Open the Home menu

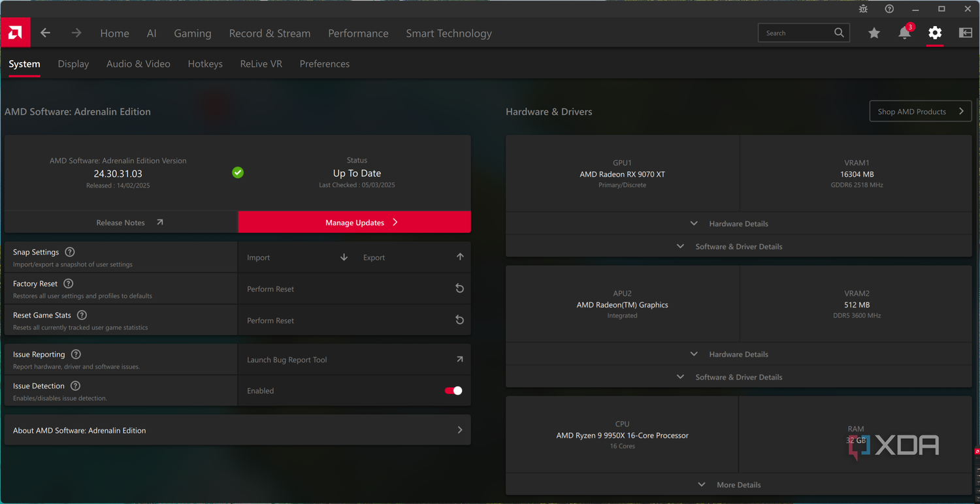click(x=114, y=33)
